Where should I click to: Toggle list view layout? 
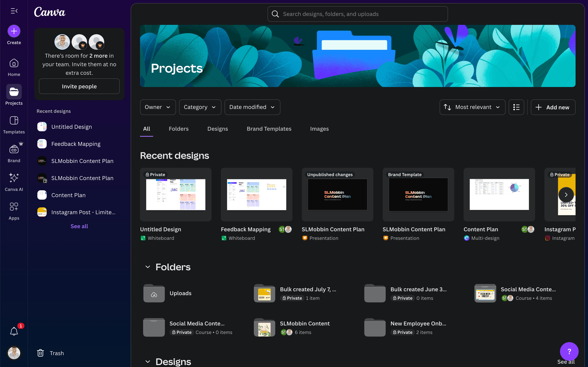pyautogui.click(x=516, y=107)
